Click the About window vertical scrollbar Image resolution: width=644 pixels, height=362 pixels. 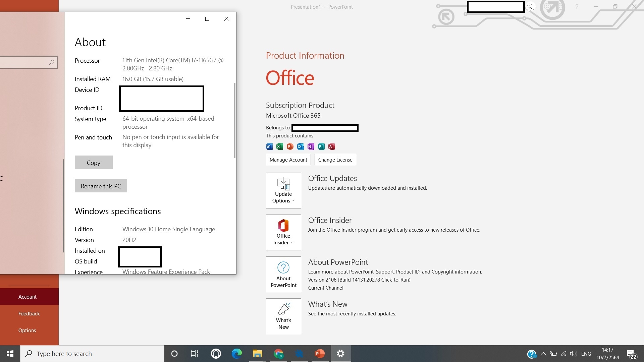[235, 121]
